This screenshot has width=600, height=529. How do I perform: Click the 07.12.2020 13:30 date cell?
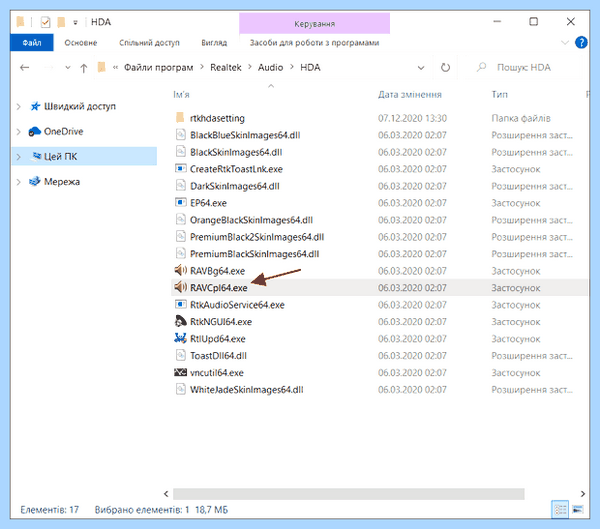412,118
